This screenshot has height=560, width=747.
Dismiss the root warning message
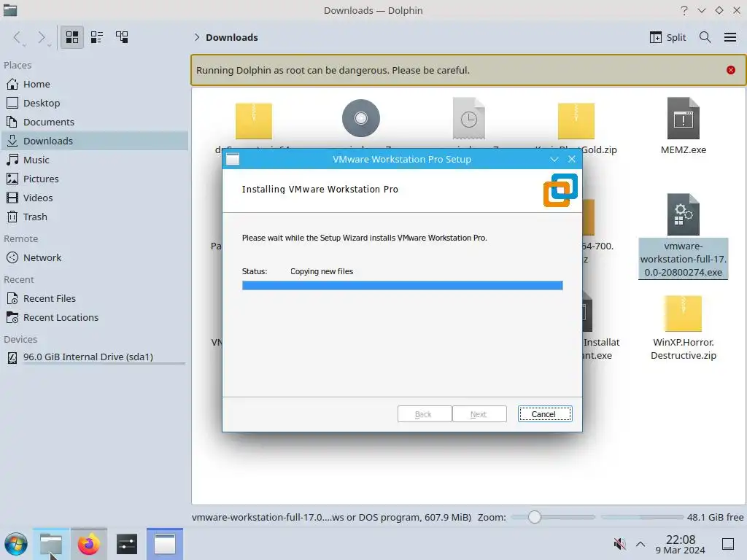pyautogui.click(x=731, y=70)
